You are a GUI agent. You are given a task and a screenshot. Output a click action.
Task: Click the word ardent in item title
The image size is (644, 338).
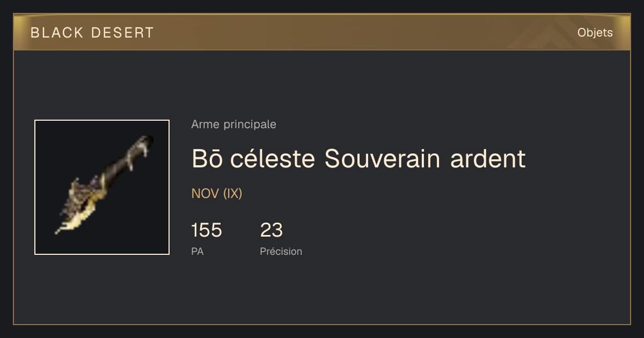[x=488, y=158]
